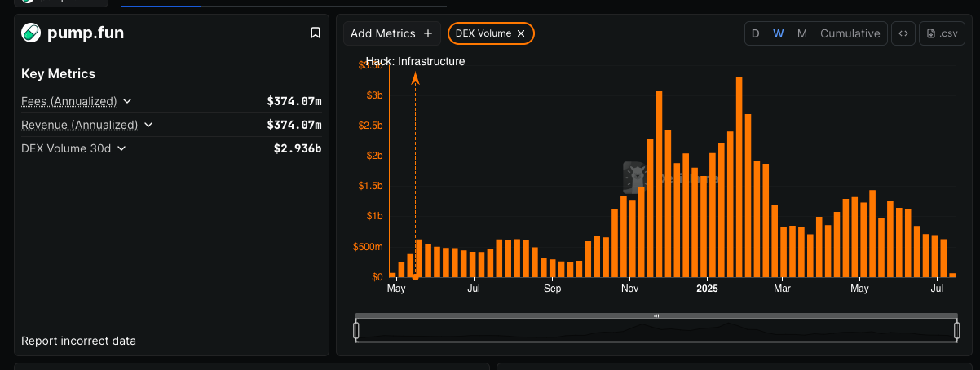
Task: Click the 2025 axis label
Action: coord(707,288)
